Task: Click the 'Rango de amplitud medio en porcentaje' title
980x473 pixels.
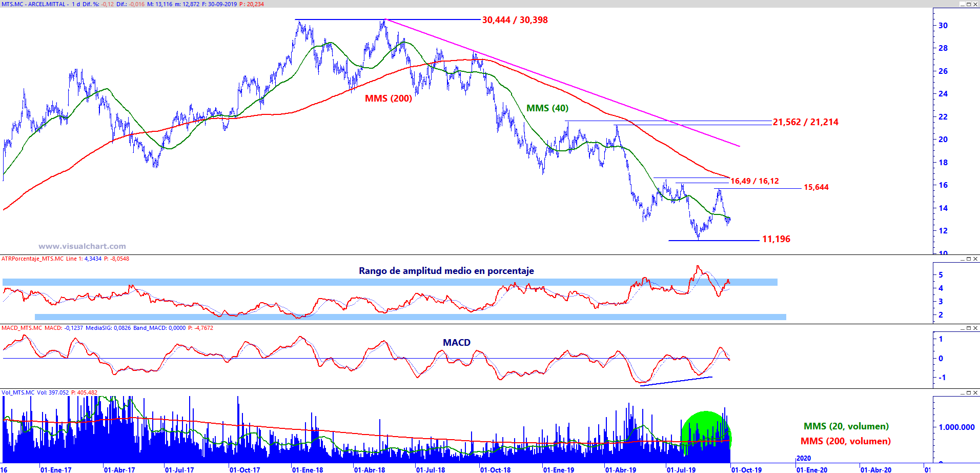Action: tap(446, 271)
